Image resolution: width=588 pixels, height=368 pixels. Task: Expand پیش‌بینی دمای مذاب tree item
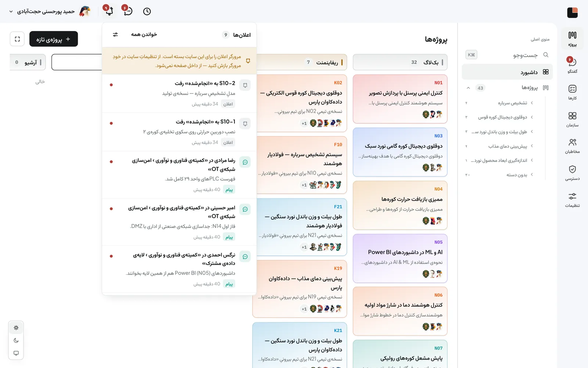(532, 146)
